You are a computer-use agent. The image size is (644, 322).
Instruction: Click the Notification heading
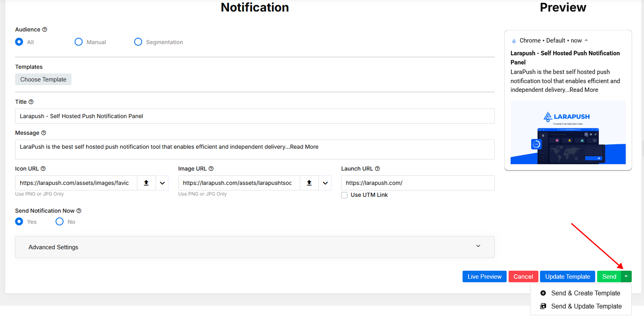tap(255, 7)
